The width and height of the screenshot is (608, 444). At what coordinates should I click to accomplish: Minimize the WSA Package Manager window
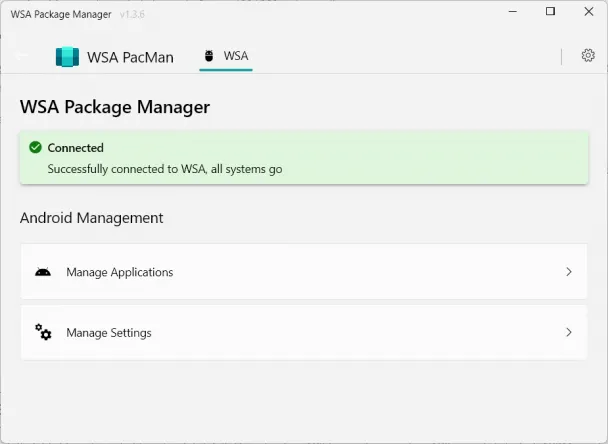(x=513, y=12)
